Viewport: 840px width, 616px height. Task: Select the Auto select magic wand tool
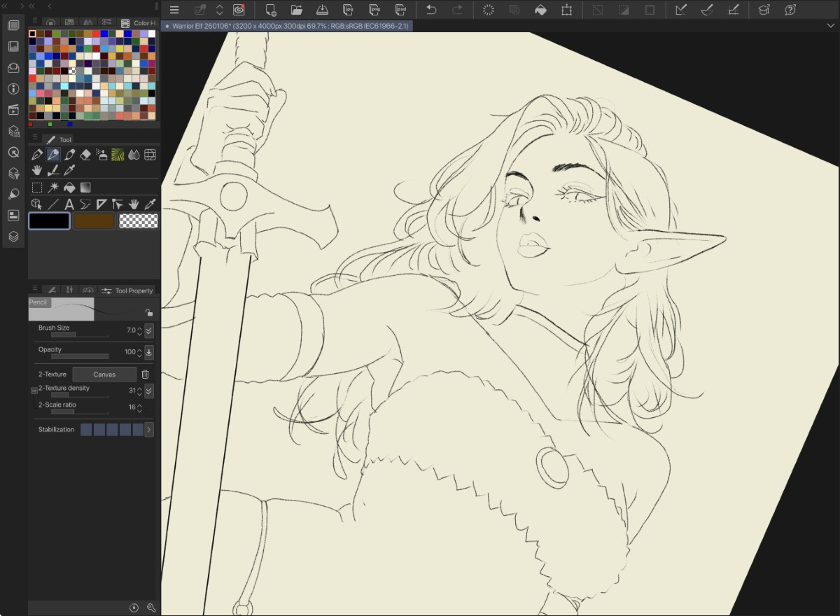point(53,188)
